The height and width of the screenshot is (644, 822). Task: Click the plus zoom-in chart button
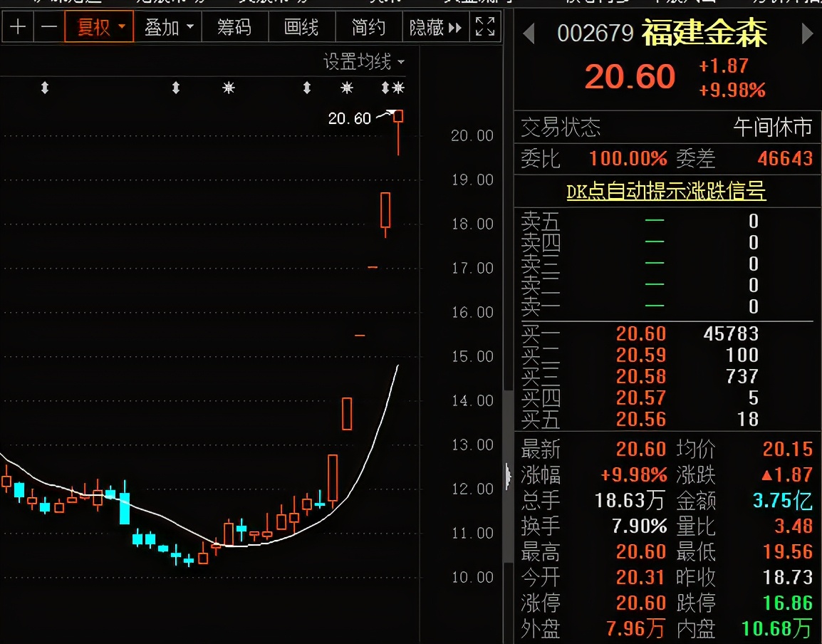click(x=18, y=28)
